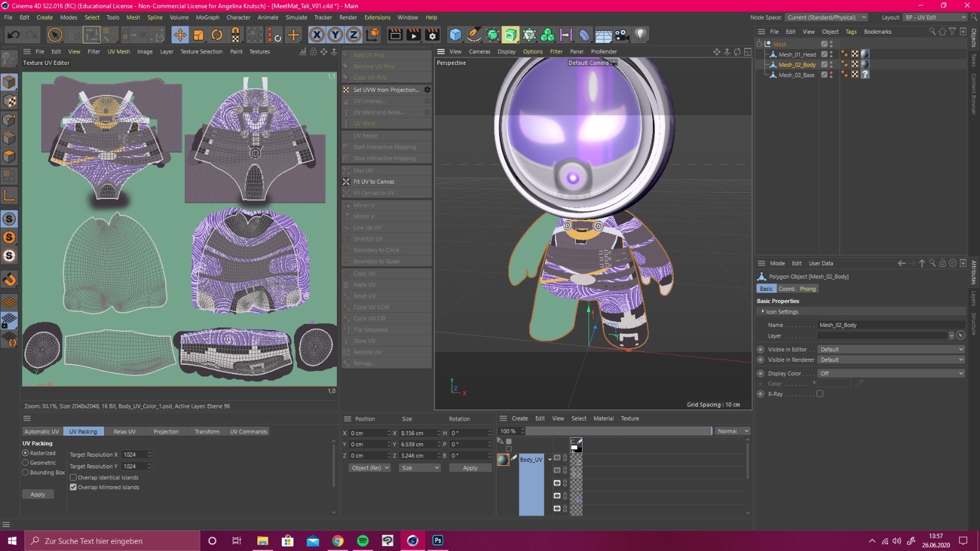Uncheck Overlap Mirrored Islands

(73, 487)
